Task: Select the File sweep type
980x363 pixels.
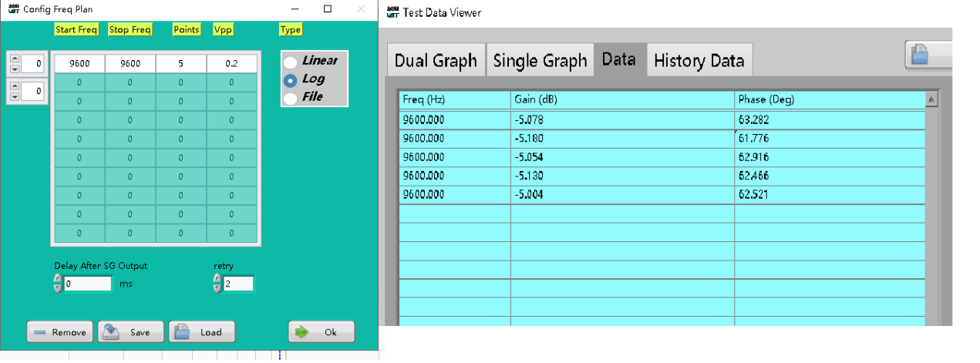Action: point(291,97)
